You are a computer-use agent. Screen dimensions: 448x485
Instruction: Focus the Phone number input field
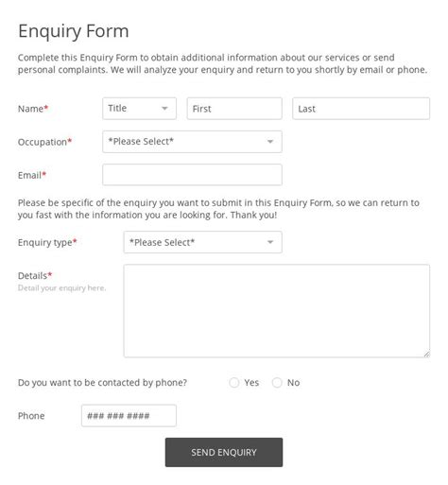[x=129, y=416]
